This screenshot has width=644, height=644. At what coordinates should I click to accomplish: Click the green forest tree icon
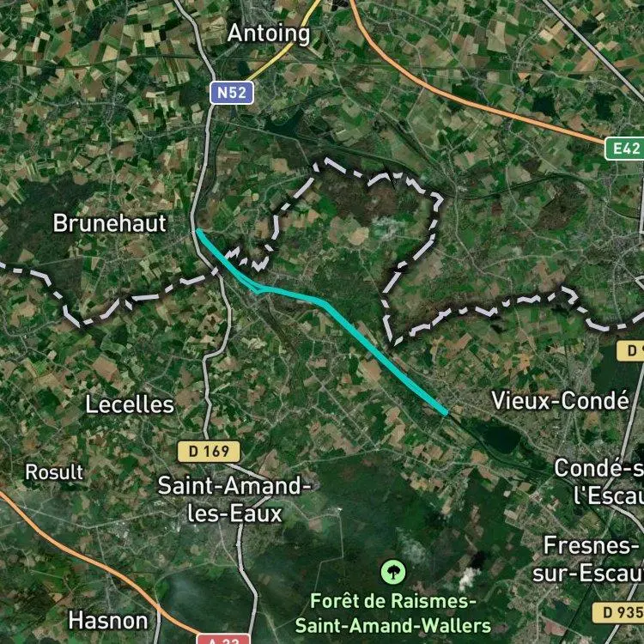(393, 572)
